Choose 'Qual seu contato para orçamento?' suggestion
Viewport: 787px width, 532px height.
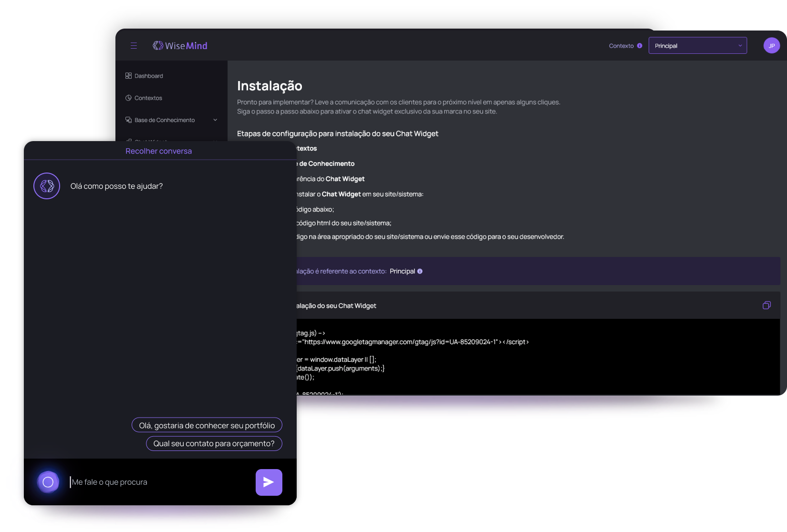pyautogui.click(x=214, y=443)
